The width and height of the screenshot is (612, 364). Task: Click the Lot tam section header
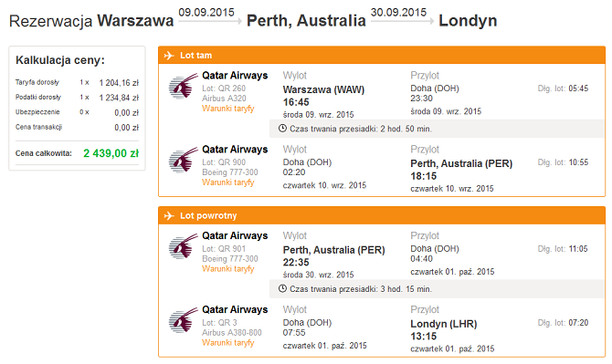[382, 56]
